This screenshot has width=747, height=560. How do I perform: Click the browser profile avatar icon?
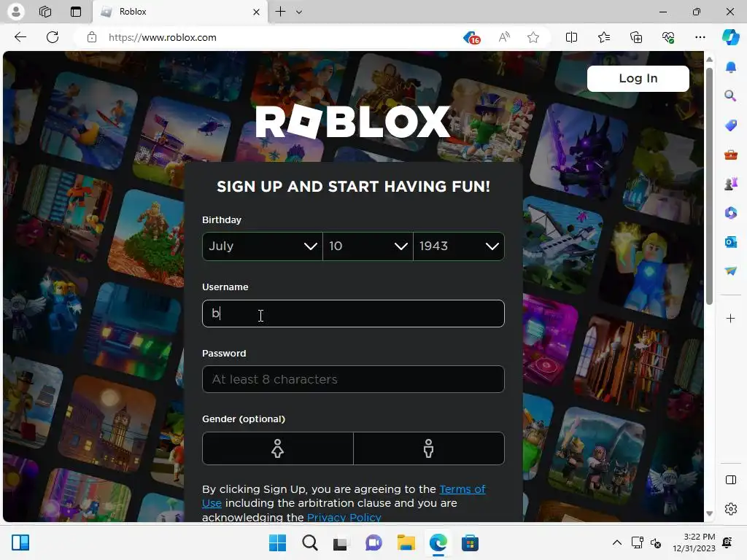[16, 12]
